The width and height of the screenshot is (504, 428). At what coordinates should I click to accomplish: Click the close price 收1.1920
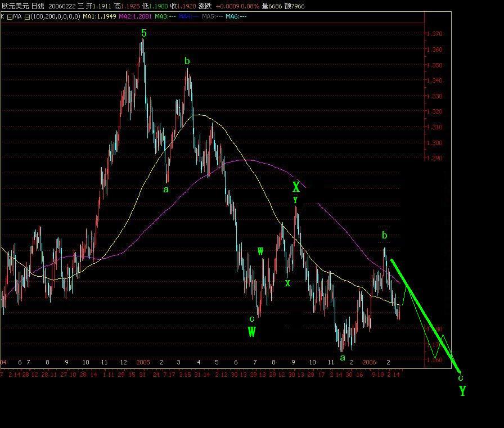(x=183, y=6)
